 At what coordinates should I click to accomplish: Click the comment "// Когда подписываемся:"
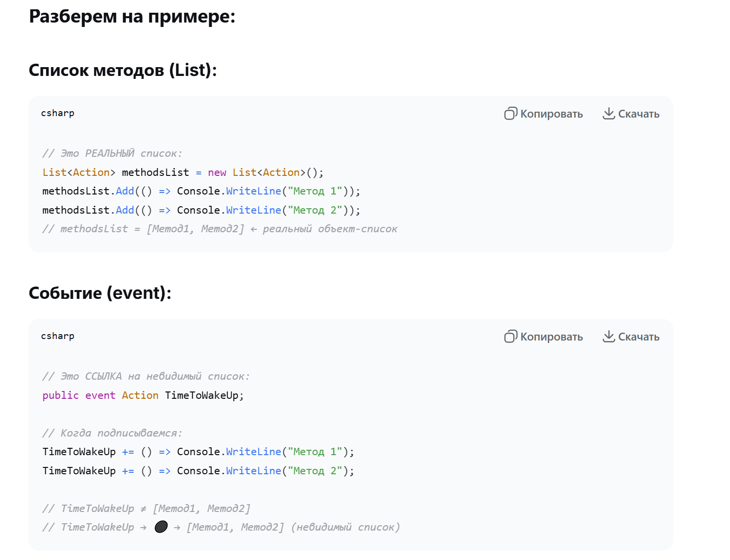(112, 433)
